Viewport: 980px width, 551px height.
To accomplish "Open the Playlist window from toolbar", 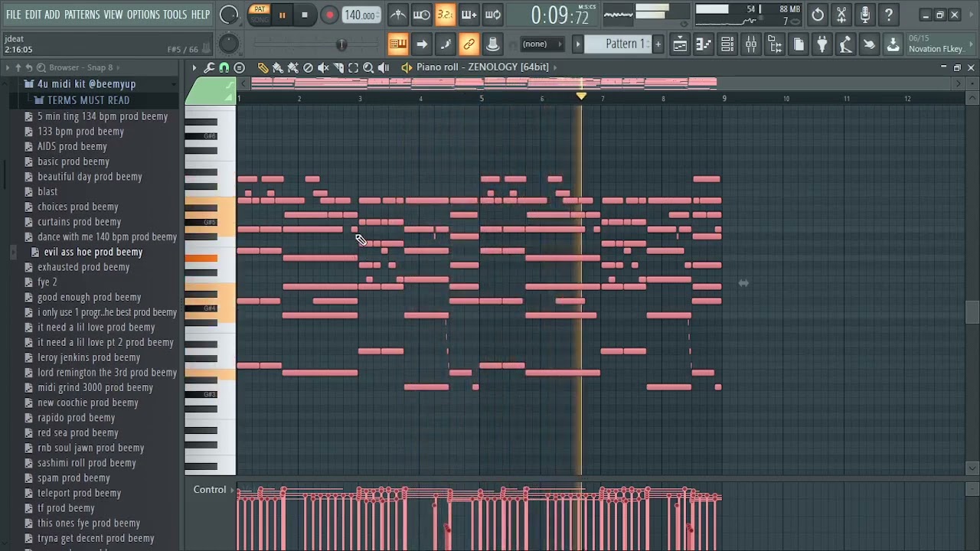I will click(x=680, y=44).
